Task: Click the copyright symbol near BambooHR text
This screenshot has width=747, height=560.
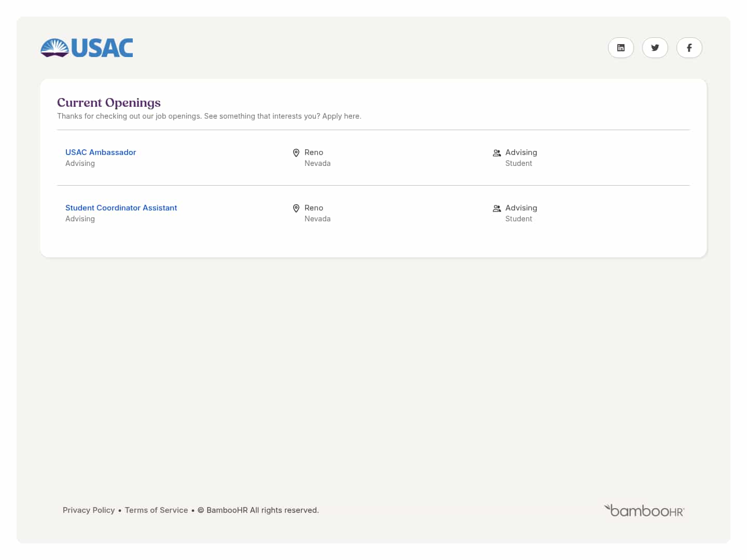Action: pyautogui.click(x=201, y=510)
